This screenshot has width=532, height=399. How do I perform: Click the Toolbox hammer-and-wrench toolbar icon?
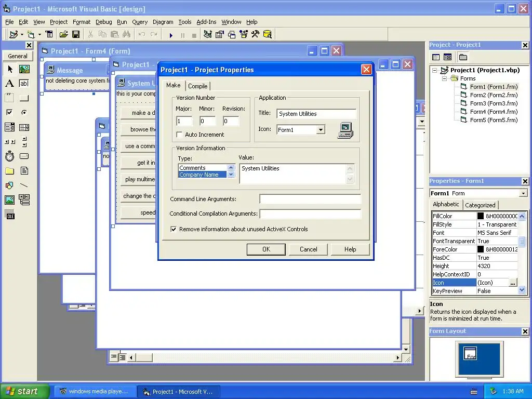[x=255, y=34]
